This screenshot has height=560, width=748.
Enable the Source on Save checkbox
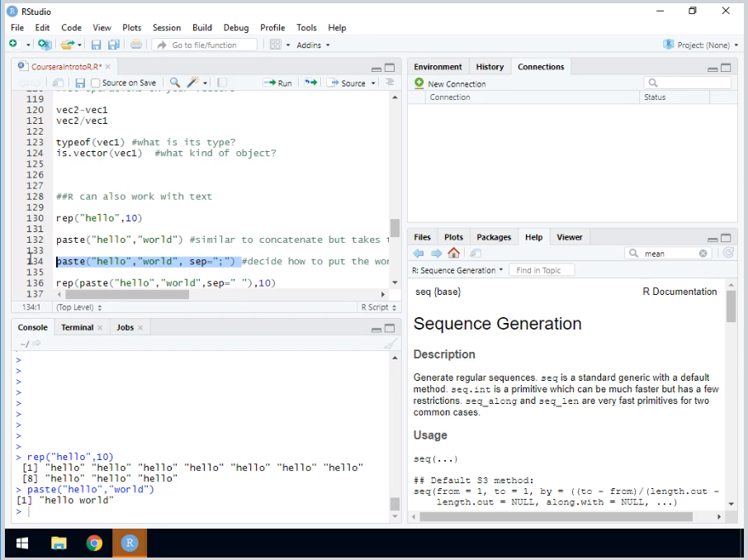click(x=97, y=83)
